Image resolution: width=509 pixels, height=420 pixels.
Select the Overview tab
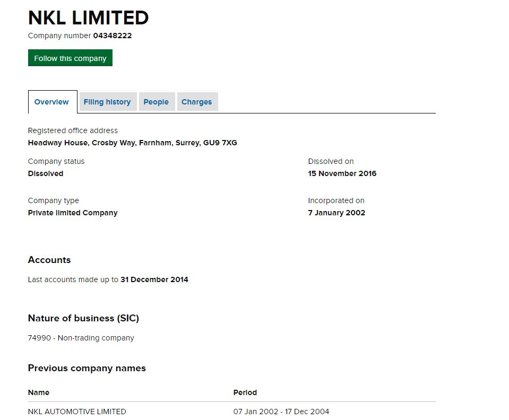click(51, 102)
